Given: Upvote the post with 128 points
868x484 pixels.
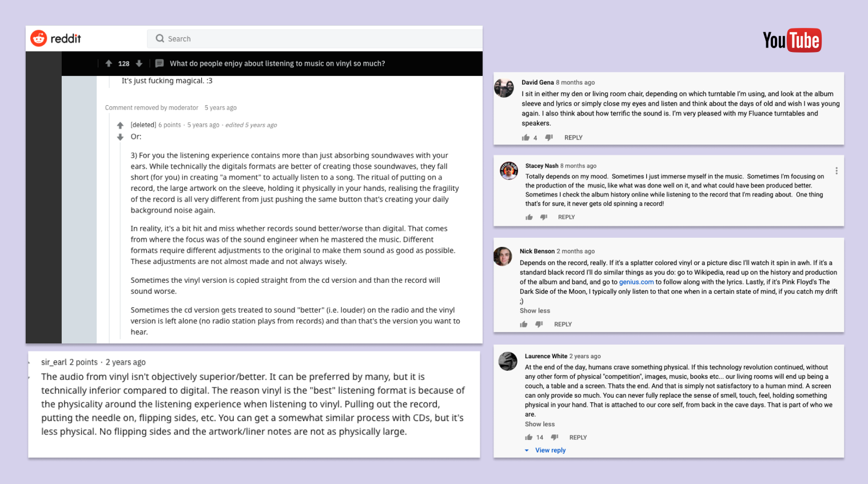Looking at the screenshot, I should [109, 63].
